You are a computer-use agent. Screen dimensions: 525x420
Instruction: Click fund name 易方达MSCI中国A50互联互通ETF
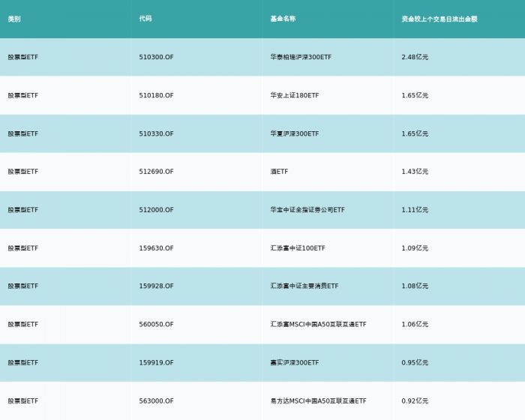[319, 401]
